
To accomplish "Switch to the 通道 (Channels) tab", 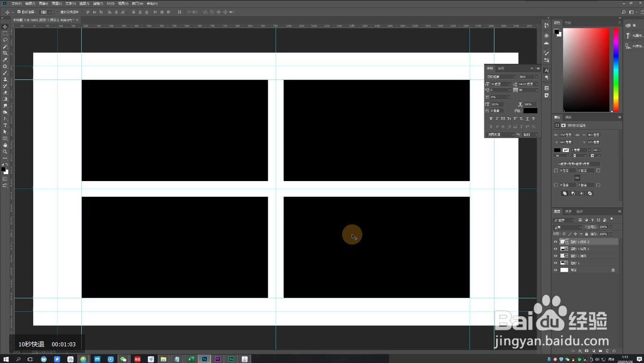I will tap(568, 212).
